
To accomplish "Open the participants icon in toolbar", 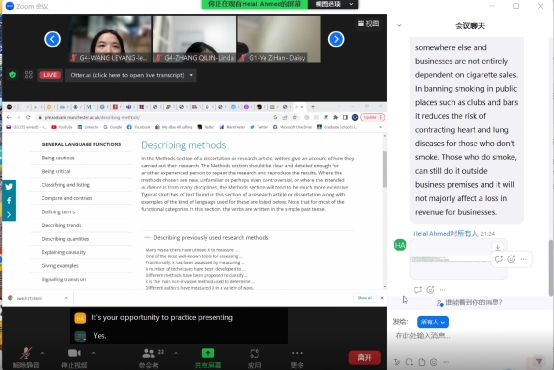I will (x=148, y=353).
